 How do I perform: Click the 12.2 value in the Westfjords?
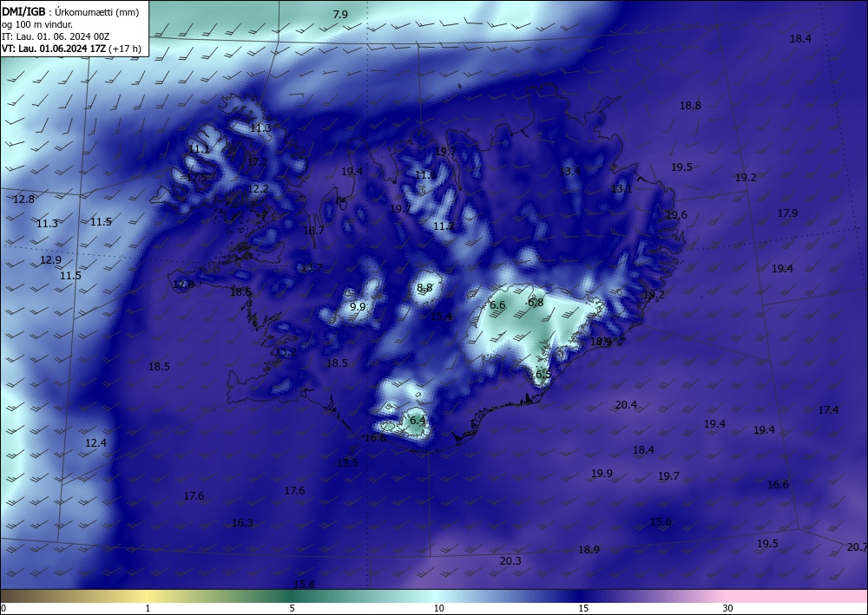258,188
